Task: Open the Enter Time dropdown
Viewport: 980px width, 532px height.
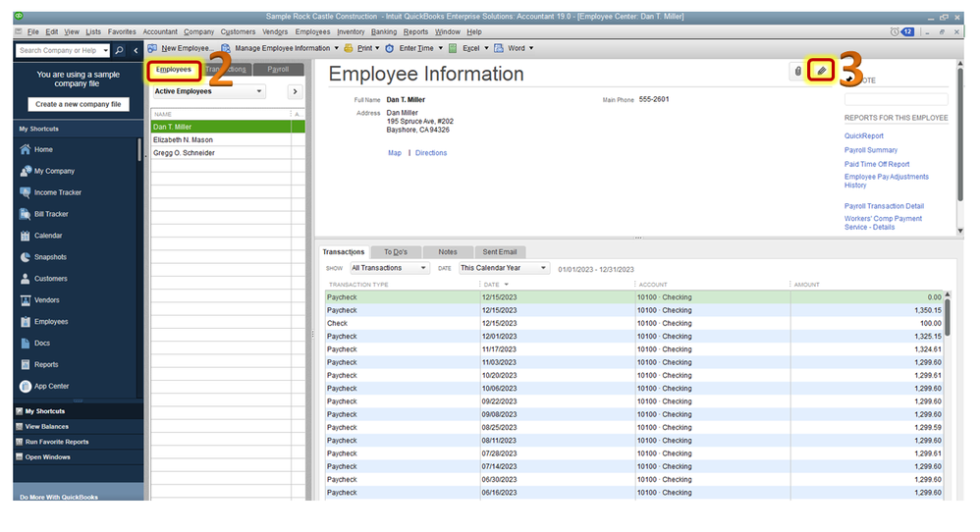Action: (x=413, y=48)
